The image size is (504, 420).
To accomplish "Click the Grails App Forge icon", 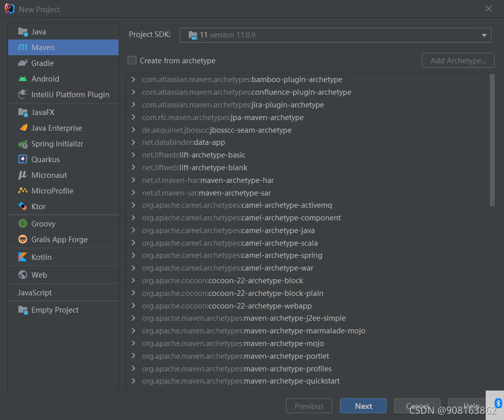I will tap(23, 239).
